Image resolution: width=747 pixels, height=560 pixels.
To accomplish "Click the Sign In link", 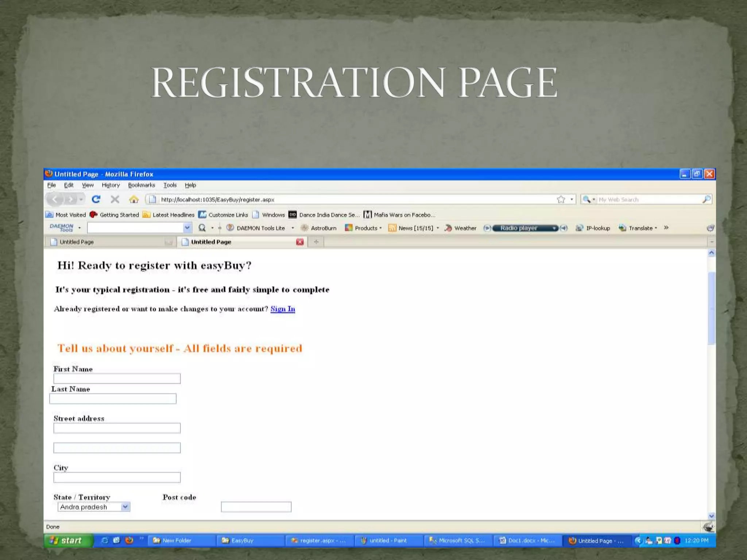I will (x=283, y=309).
